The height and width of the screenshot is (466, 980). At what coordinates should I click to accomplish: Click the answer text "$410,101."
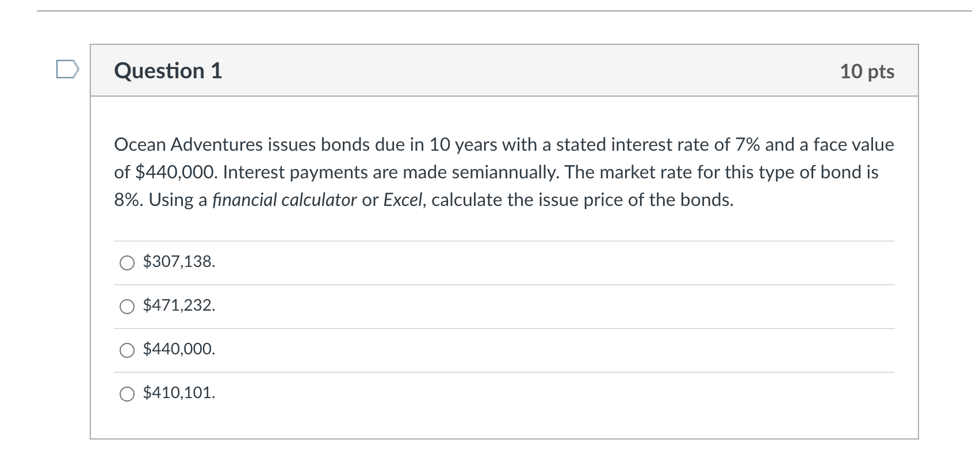(x=179, y=395)
